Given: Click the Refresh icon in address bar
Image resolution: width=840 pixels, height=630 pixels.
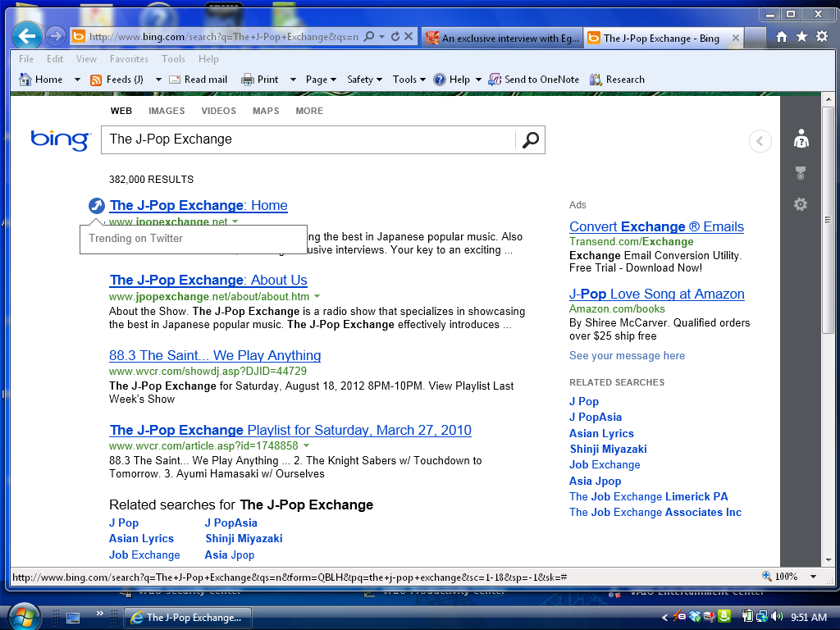Looking at the screenshot, I should 395,37.
